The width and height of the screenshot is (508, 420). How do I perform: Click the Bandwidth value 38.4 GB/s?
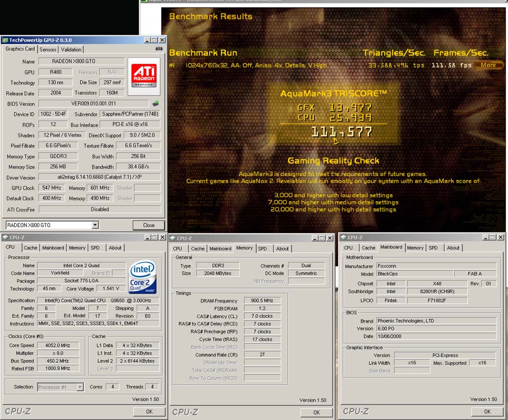pyautogui.click(x=138, y=167)
